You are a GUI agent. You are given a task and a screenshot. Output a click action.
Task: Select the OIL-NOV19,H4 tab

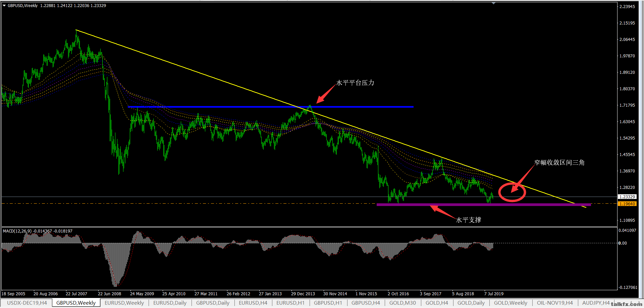pos(555,303)
